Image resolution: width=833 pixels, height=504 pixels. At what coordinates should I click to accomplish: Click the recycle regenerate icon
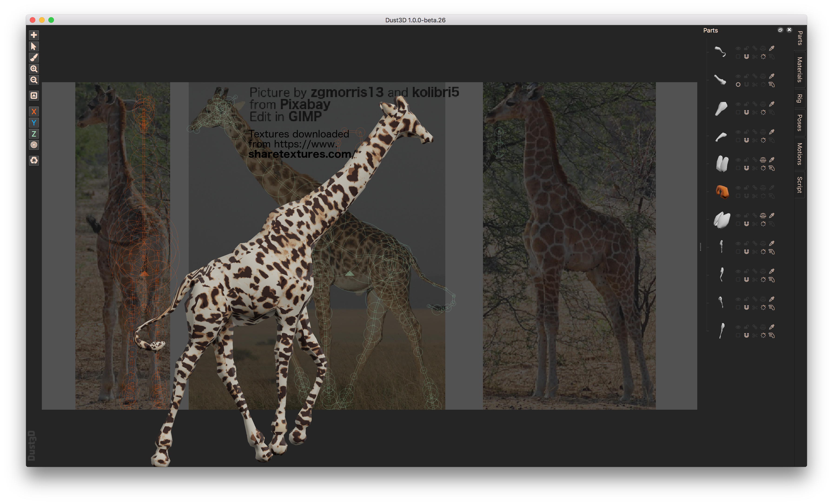pyautogui.click(x=34, y=160)
